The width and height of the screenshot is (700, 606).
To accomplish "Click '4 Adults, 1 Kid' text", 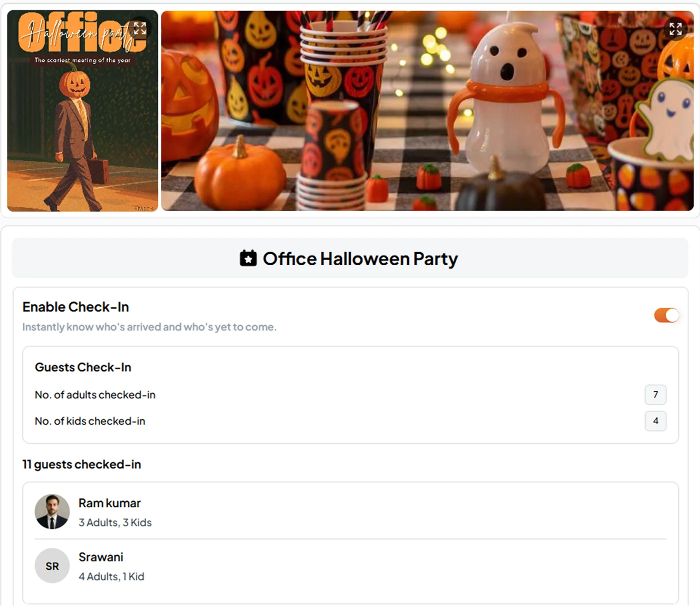I will 111,576.
